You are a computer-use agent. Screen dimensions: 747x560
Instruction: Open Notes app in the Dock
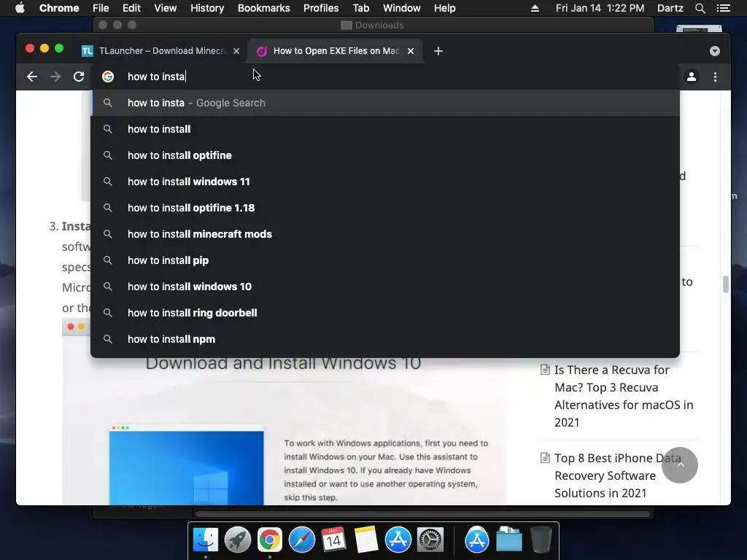pos(366,540)
